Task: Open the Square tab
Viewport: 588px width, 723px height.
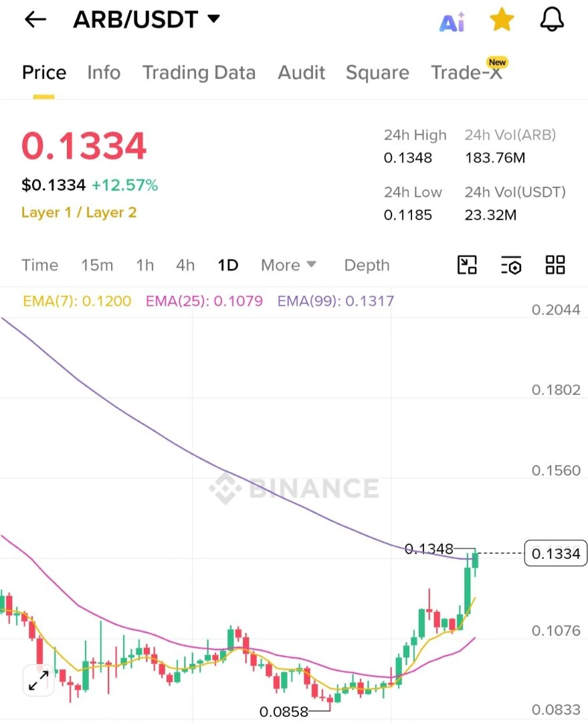Action: pos(377,72)
